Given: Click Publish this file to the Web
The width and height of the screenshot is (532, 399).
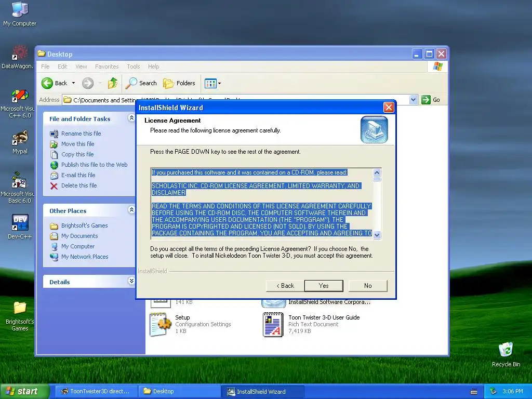Looking at the screenshot, I should 95,165.
